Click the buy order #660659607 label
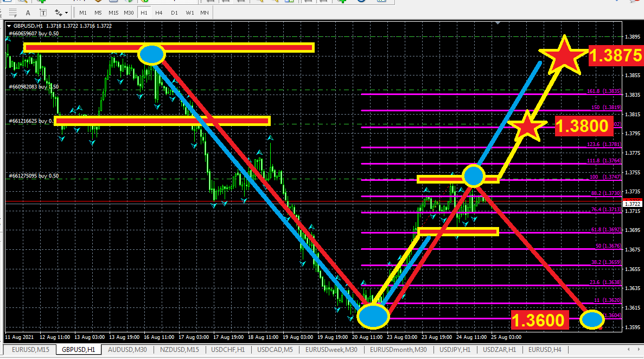The image size is (644, 359). (x=34, y=33)
